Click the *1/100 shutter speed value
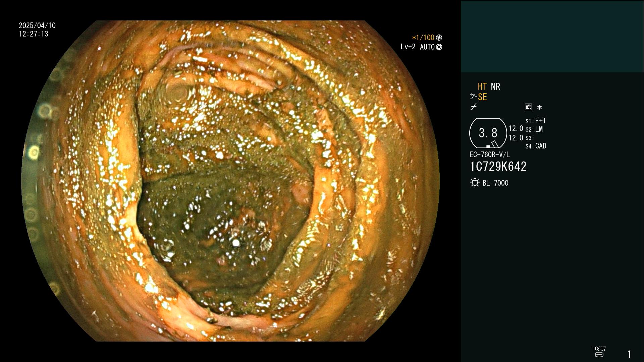644x362 pixels. point(423,38)
